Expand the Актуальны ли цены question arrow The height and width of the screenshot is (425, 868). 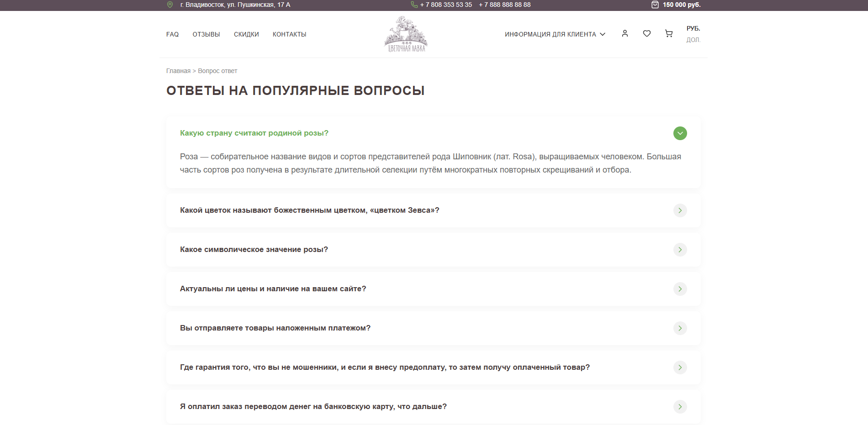(x=680, y=289)
